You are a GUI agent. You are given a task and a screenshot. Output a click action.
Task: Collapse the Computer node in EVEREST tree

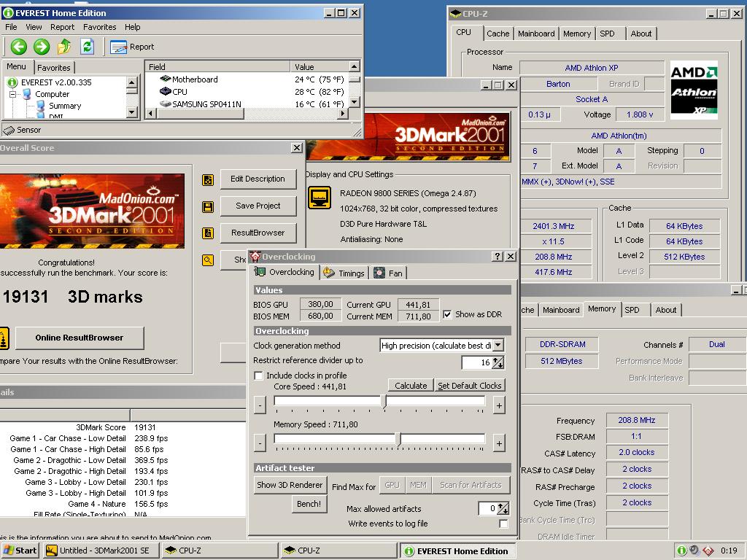coord(12,94)
